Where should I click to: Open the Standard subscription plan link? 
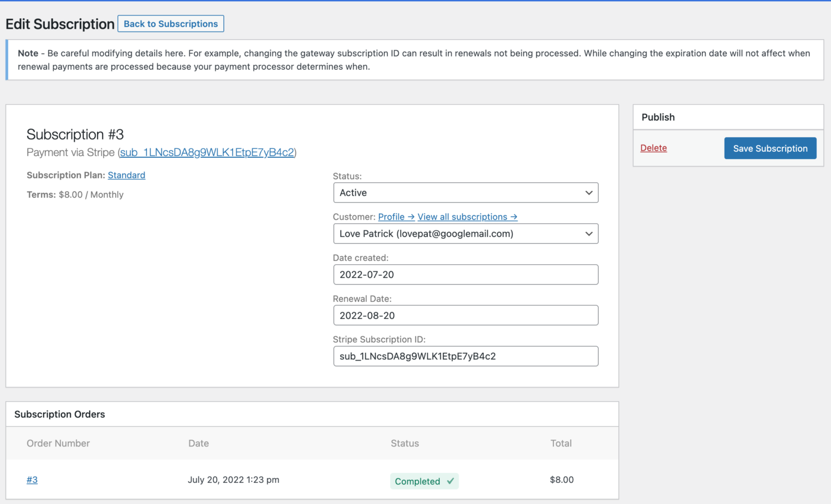[126, 175]
